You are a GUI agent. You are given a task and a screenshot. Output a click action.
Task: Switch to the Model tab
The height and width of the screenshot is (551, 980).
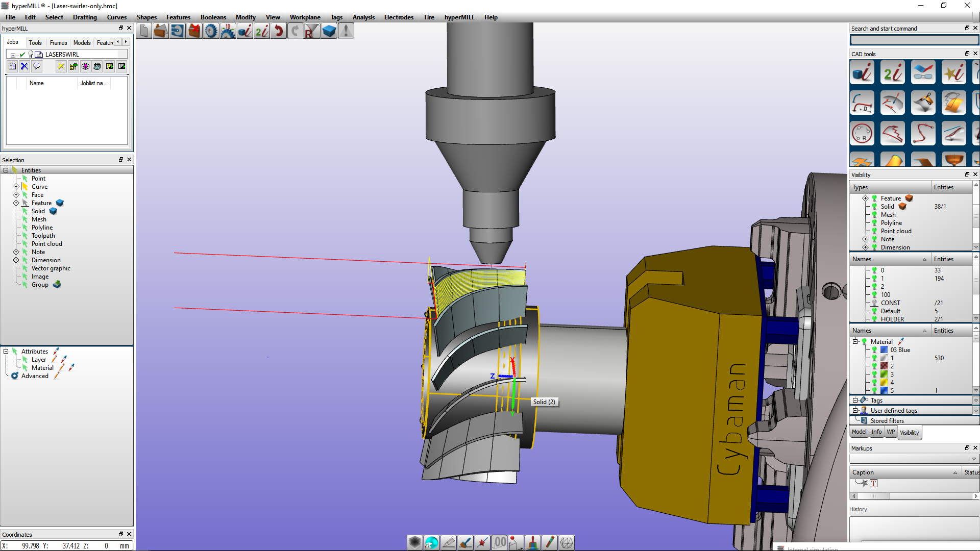point(859,432)
